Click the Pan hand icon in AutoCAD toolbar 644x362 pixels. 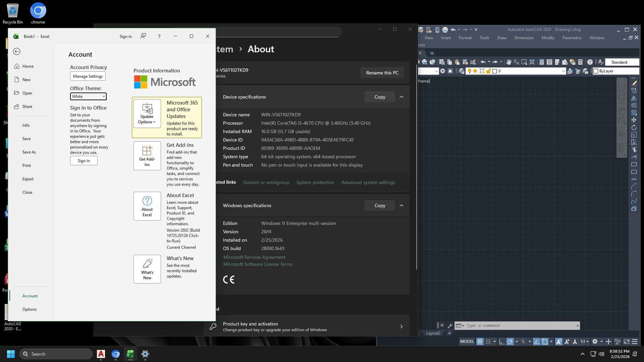(x=508, y=62)
